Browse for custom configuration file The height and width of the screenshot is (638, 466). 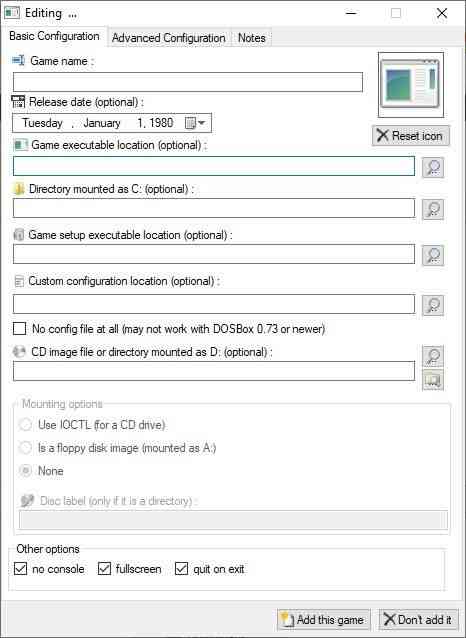tap(433, 305)
